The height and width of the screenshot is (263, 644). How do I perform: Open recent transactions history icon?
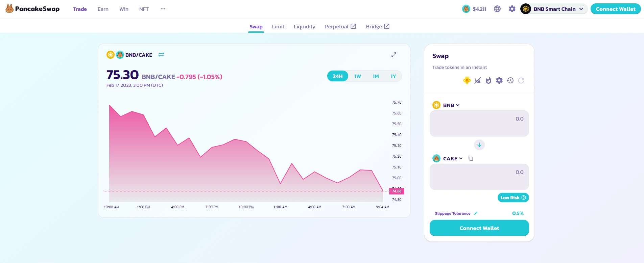pos(510,80)
